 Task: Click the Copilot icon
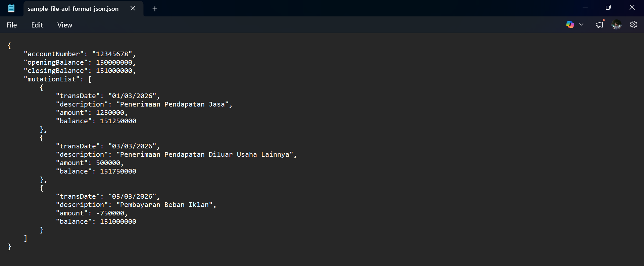coord(570,24)
